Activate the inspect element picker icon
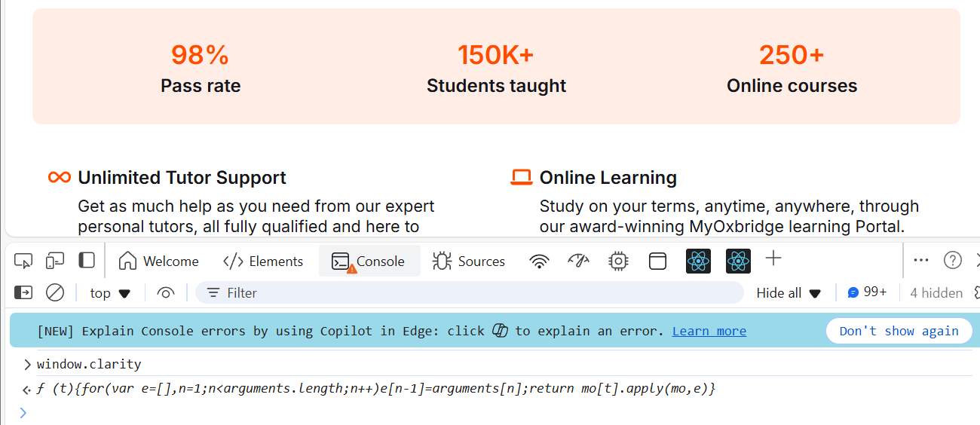980x425 pixels. tap(23, 261)
